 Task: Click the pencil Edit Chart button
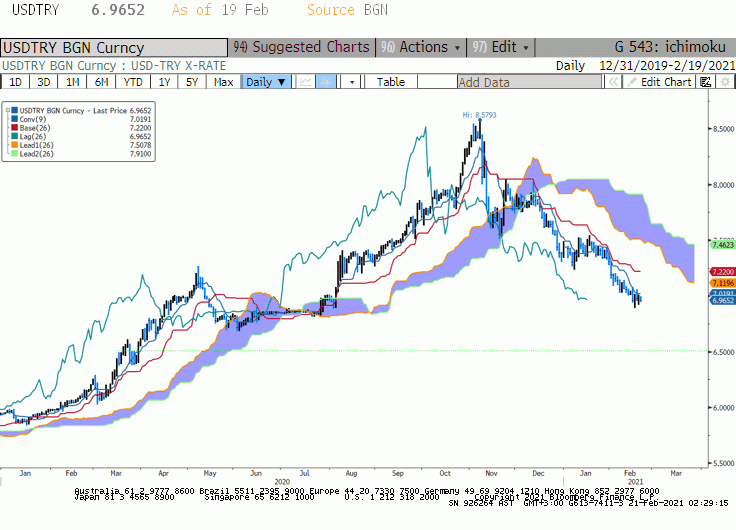(659, 82)
